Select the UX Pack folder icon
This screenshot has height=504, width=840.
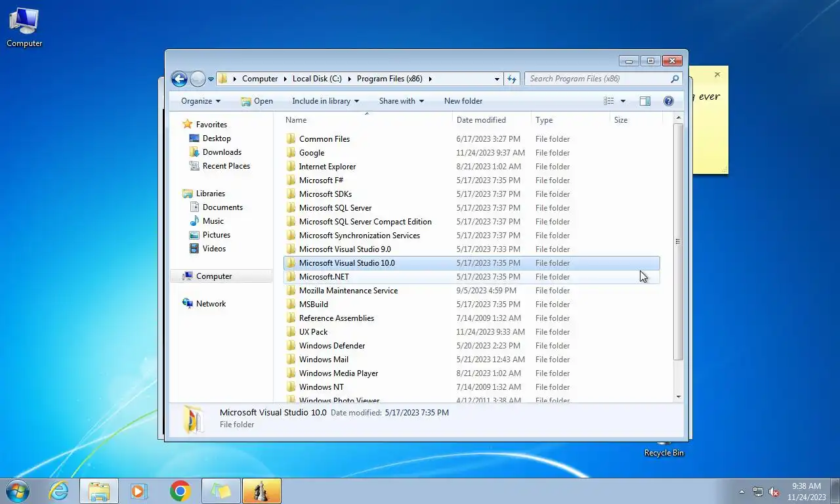click(291, 332)
